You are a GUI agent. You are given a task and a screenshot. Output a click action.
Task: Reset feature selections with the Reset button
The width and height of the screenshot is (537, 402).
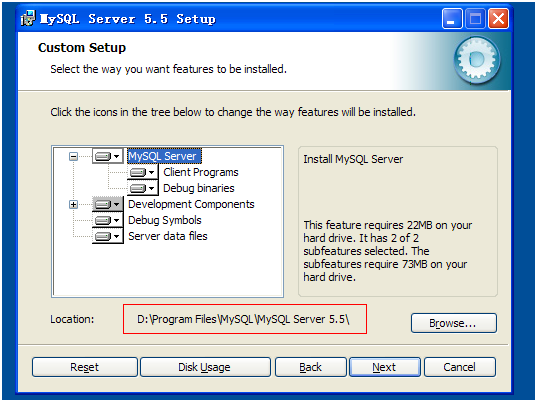click(x=85, y=367)
